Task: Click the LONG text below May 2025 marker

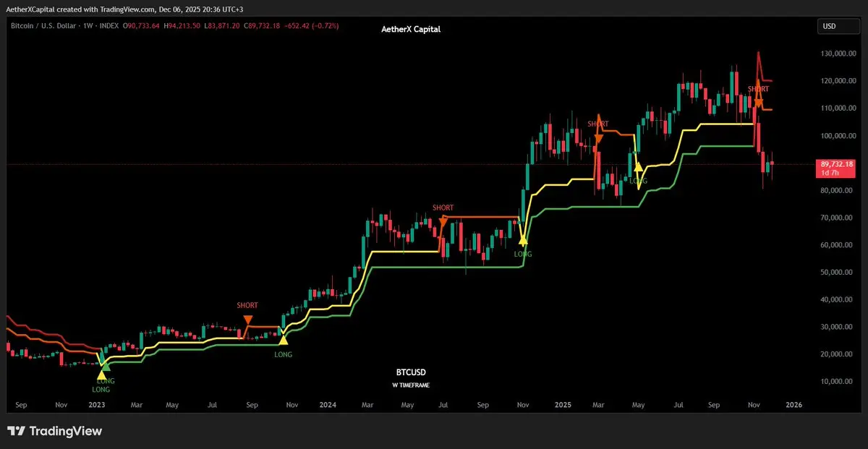Action: pyautogui.click(x=638, y=181)
